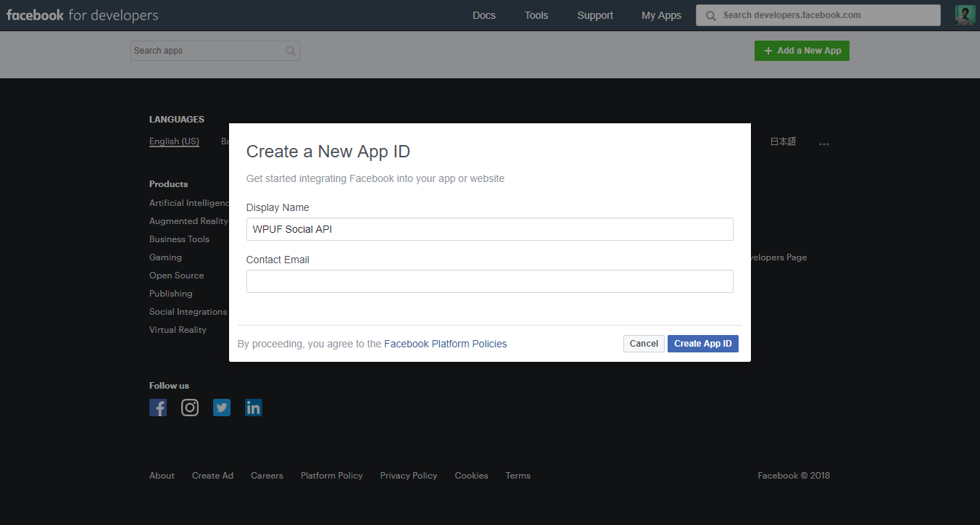Focus the Search apps field

pos(215,51)
